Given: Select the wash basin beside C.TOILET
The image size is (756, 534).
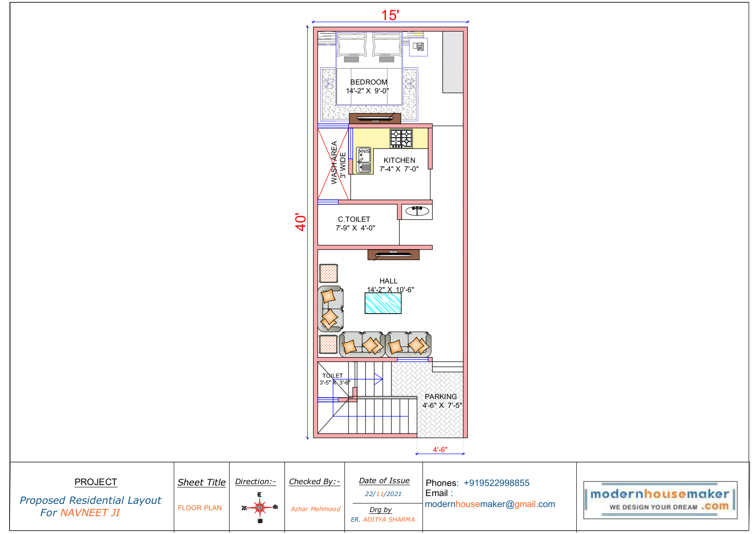Looking at the screenshot, I should click(417, 211).
